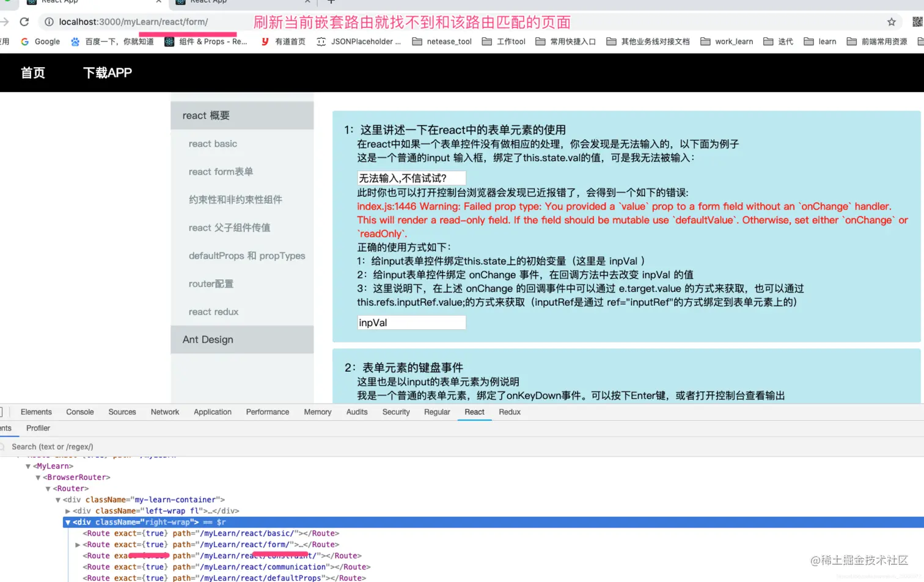Select Ant Design in the sidebar
The image size is (924, 582).
pyautogui.click(x=208, y=340)
